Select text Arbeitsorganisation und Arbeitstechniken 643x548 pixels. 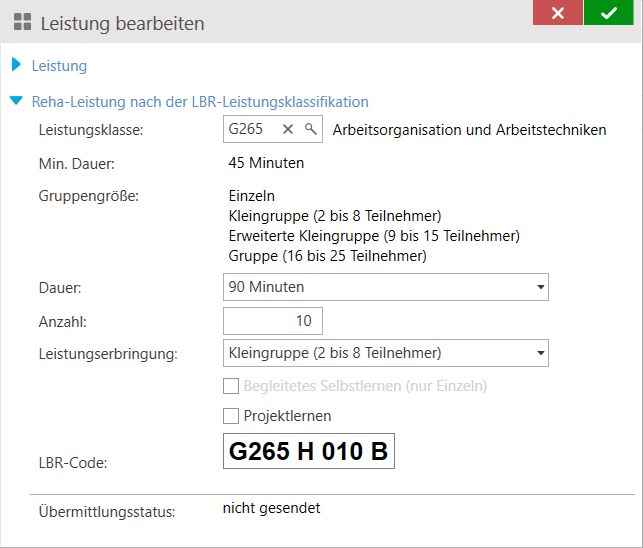[x=469, y=130]
